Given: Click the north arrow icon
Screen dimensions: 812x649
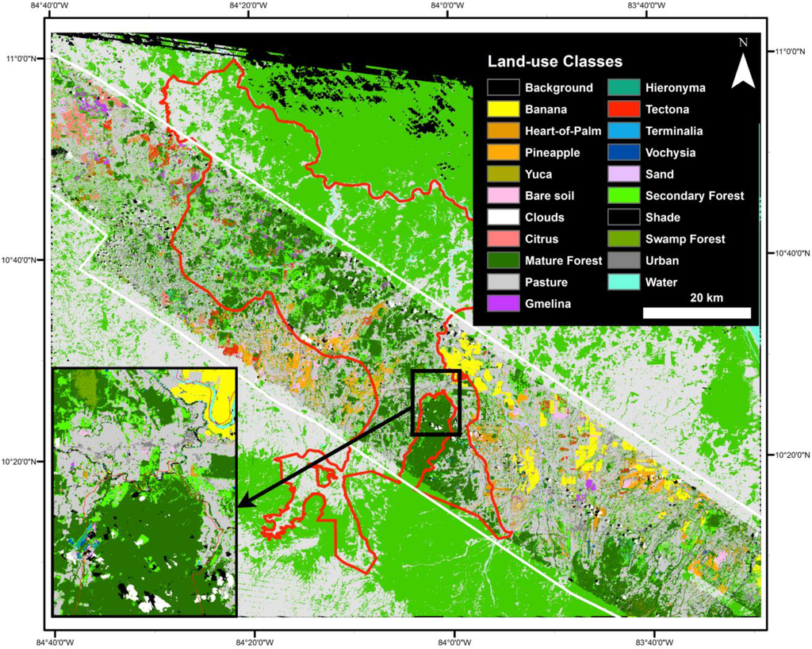Looking at the screenshot, I should [741, 65].
